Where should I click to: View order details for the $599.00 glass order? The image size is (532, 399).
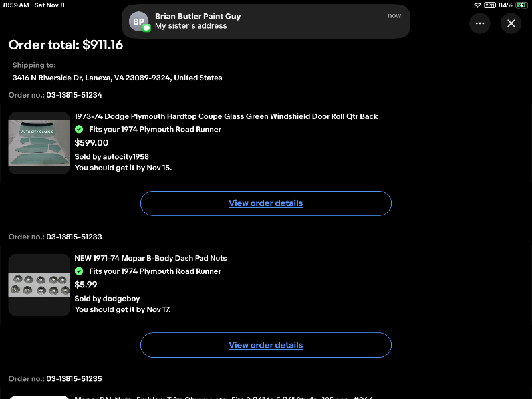coord(265,203)
